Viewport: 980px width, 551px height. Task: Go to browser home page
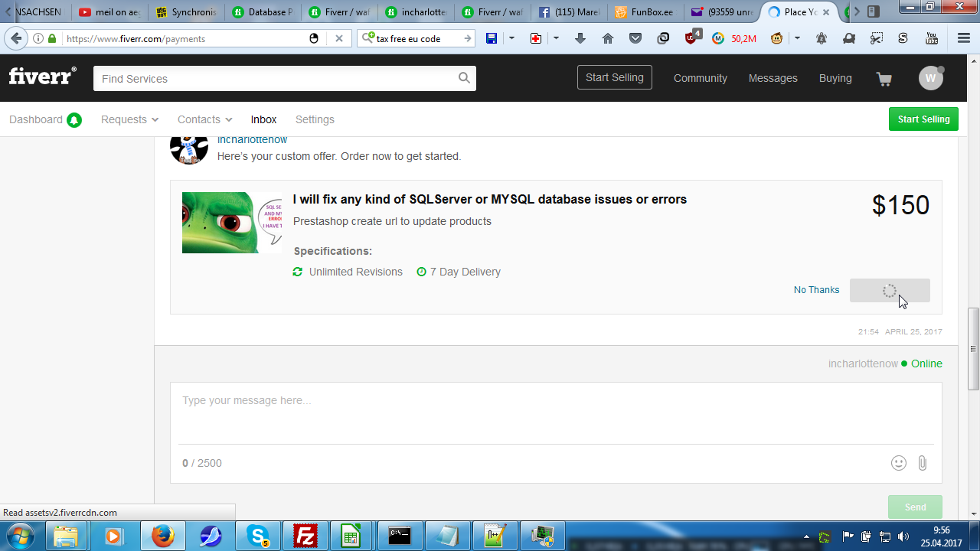(608, 38)
